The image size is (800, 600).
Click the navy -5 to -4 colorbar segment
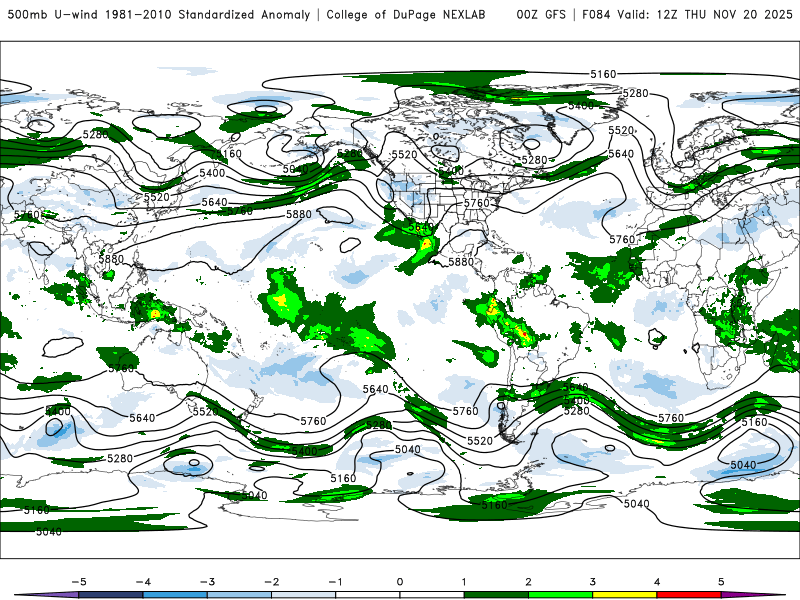(111, 595)
